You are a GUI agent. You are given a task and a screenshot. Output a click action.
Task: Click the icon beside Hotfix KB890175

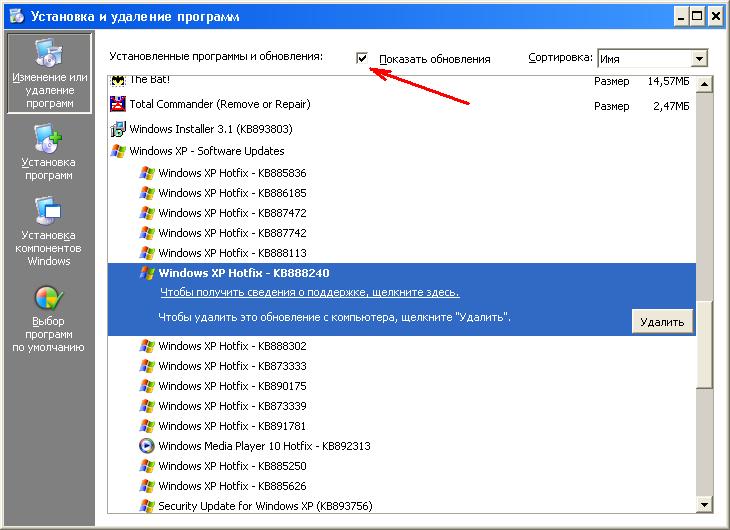pyautogui.click(x=147, y=386)
